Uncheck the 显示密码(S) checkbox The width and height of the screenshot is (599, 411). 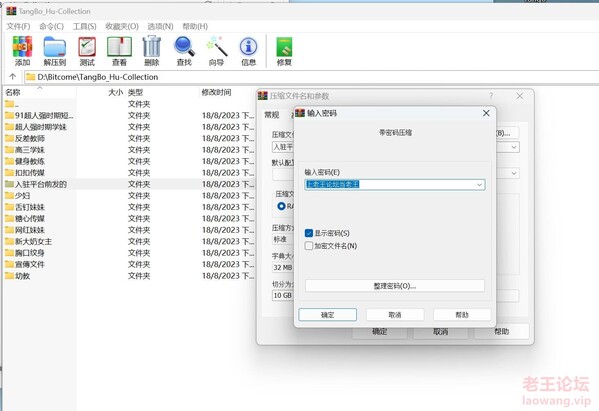point(309,233)
